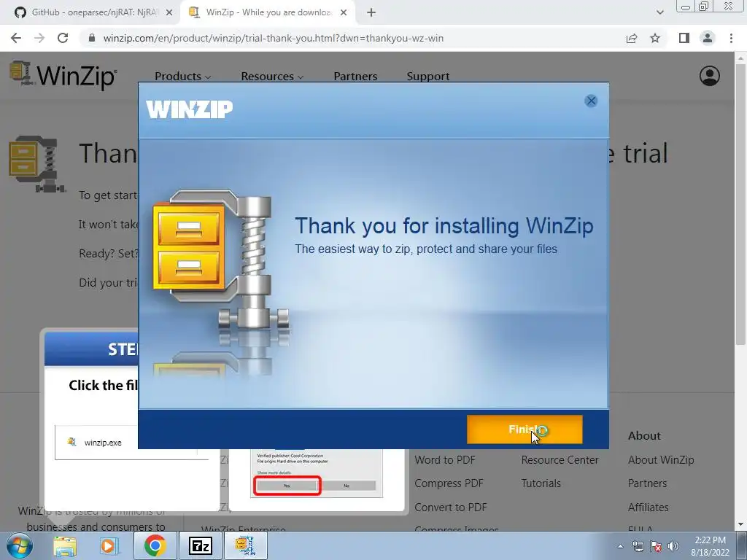Open Tutorials footer link
This screenshot has height=560, width=747.
541,483
